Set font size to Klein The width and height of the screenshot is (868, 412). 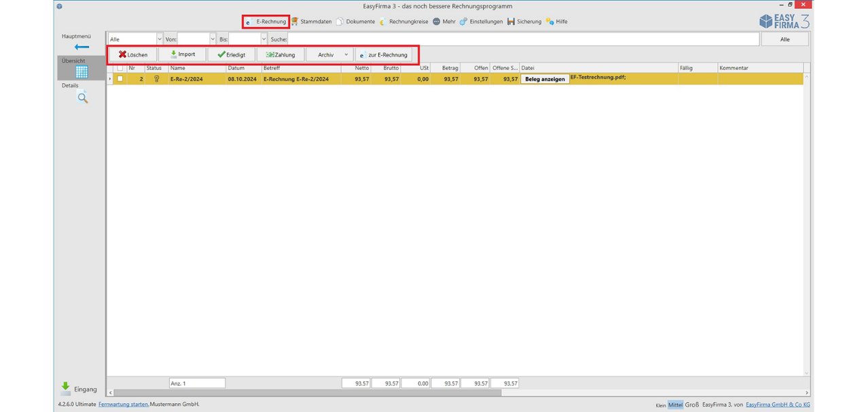(661, 405)
